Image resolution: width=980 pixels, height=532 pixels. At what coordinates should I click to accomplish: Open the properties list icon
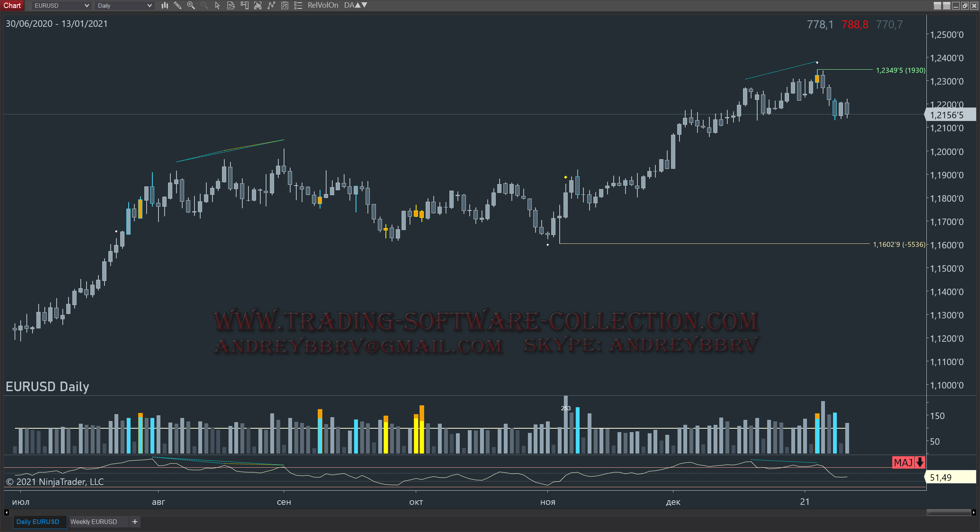click(x=298, y=5)
